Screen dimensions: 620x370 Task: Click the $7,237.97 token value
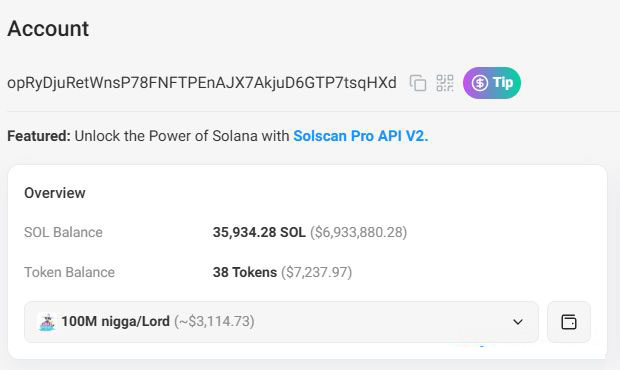tap(316, 272)
